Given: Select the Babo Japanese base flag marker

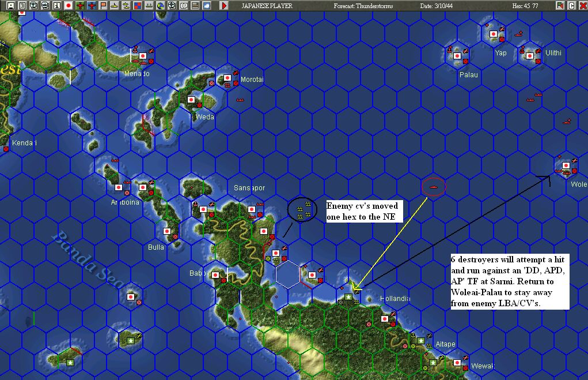Looking at the screenshot, I should coord(215,275).
